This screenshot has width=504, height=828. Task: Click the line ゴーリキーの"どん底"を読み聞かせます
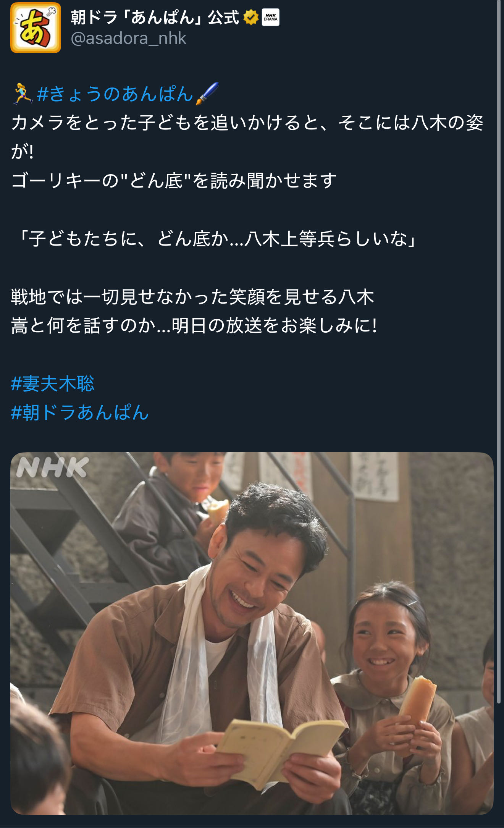tap(174, 181)
